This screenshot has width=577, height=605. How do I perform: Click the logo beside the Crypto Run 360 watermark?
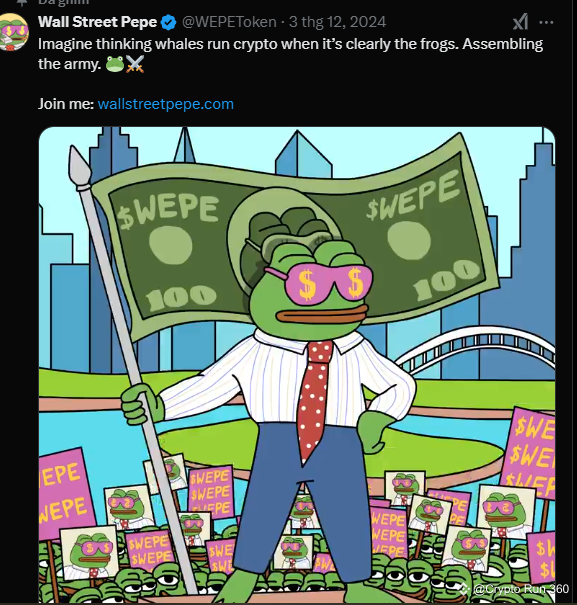464,589
